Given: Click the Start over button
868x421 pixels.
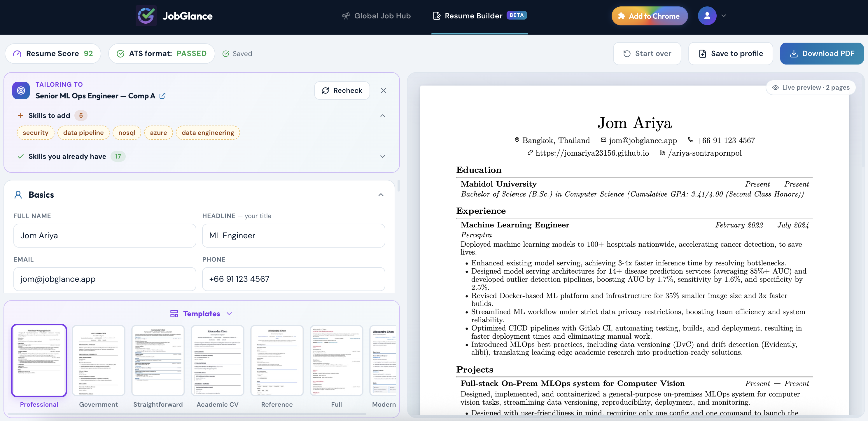Looking at the screenshot, I should click(647, 54).
